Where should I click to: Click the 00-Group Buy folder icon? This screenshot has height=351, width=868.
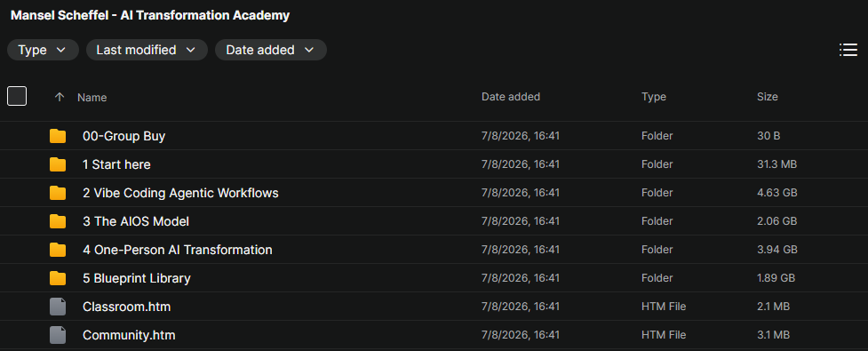point(58,136)
